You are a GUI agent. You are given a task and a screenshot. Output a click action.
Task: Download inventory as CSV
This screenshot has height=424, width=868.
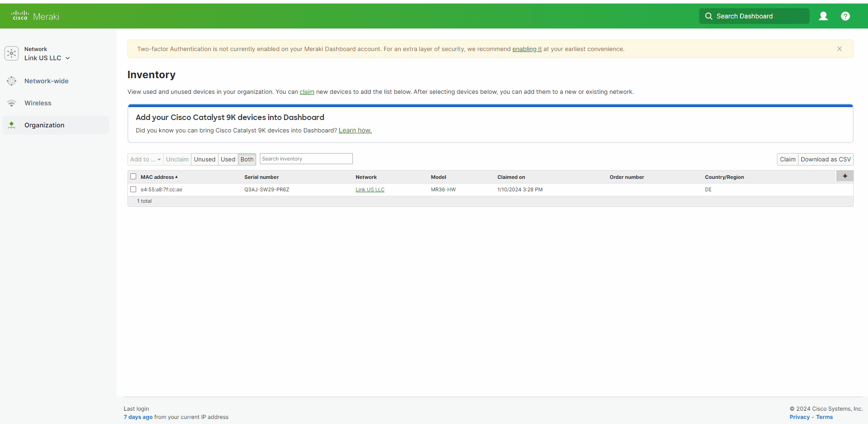(825, 160)
